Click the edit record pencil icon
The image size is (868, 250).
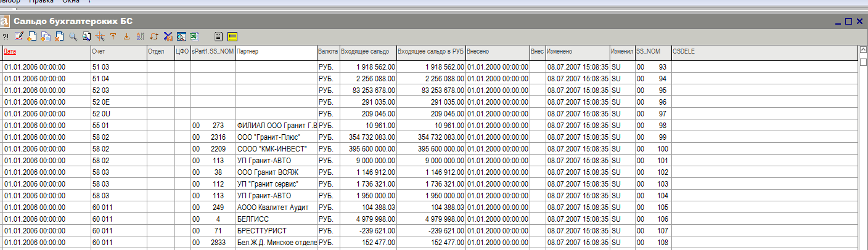click(18, 37)
